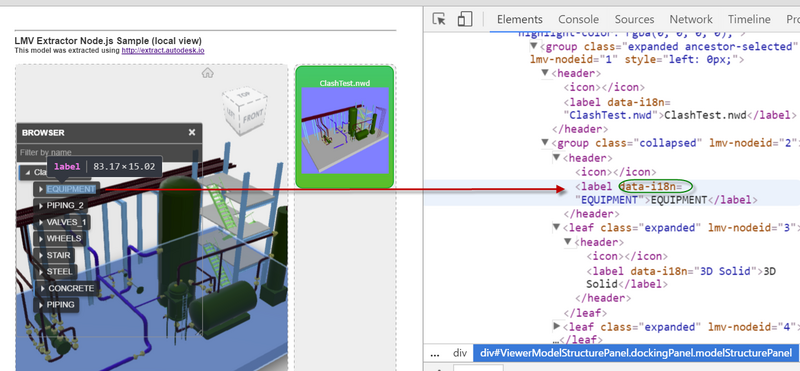Collapse the header node above the ClashTest.nwd label
Image resolution: width=800 pixels, height=371 pixels.
(545, 73)
